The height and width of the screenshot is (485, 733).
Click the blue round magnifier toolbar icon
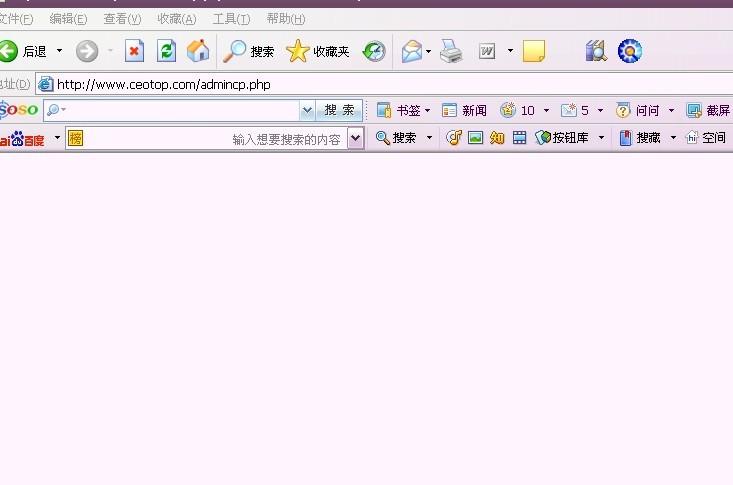630,51
